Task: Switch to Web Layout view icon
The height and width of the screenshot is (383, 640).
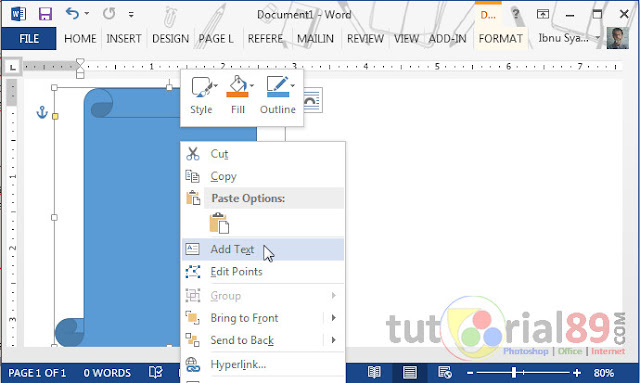Action: [x=444, y=372]
